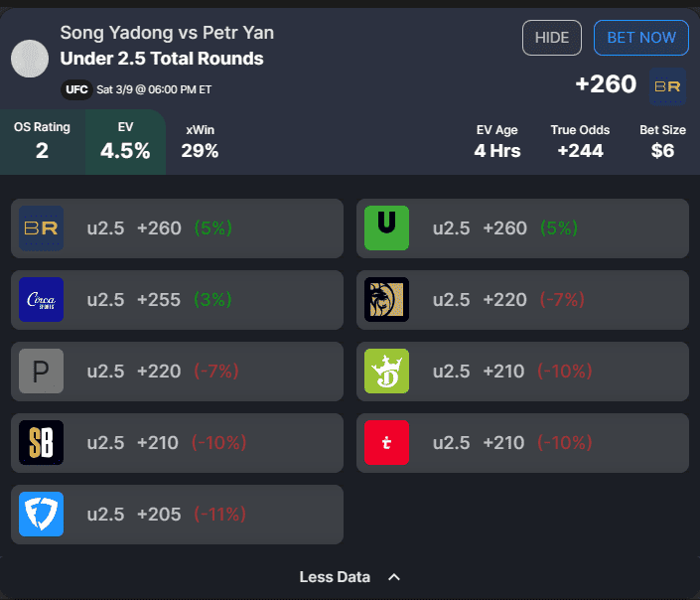Click the BR logo beside +260 odds
The width and height of the screenshot is (700, 600).
(667, 86)
